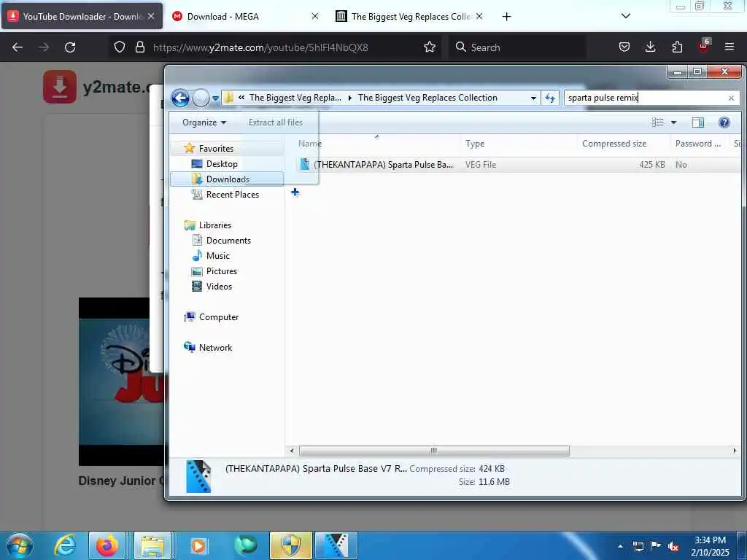This screenshot has width=747, height=560.
Task: Clear the Explorer search with the x
Action: (x=731, y=98)
